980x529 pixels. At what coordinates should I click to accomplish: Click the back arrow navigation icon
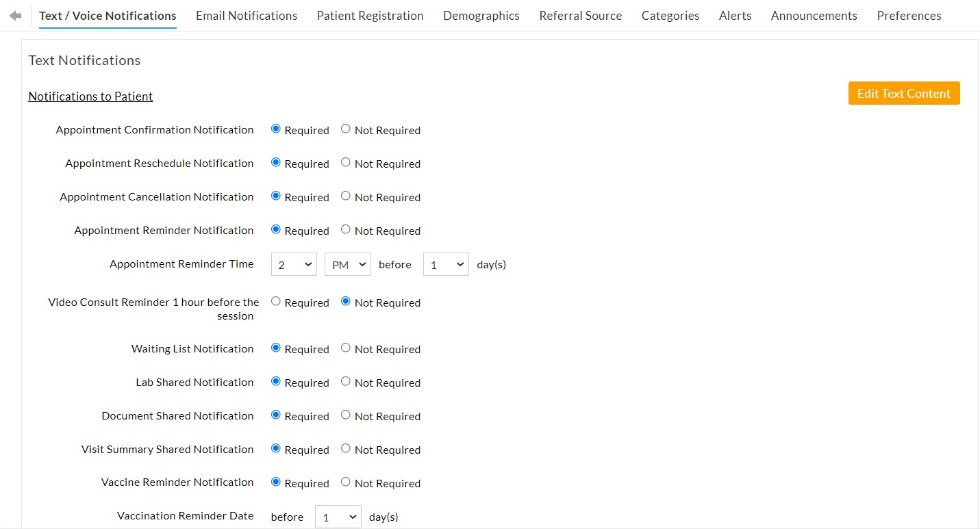click(14, 15)
